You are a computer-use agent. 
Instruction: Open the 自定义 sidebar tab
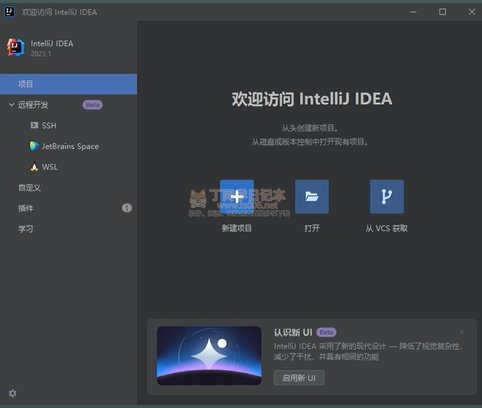point(68,188)
